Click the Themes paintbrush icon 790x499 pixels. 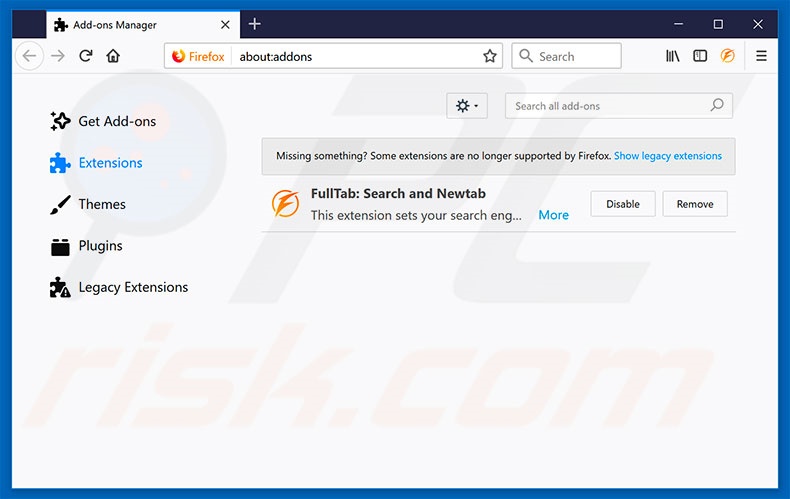tap(60, 205)
